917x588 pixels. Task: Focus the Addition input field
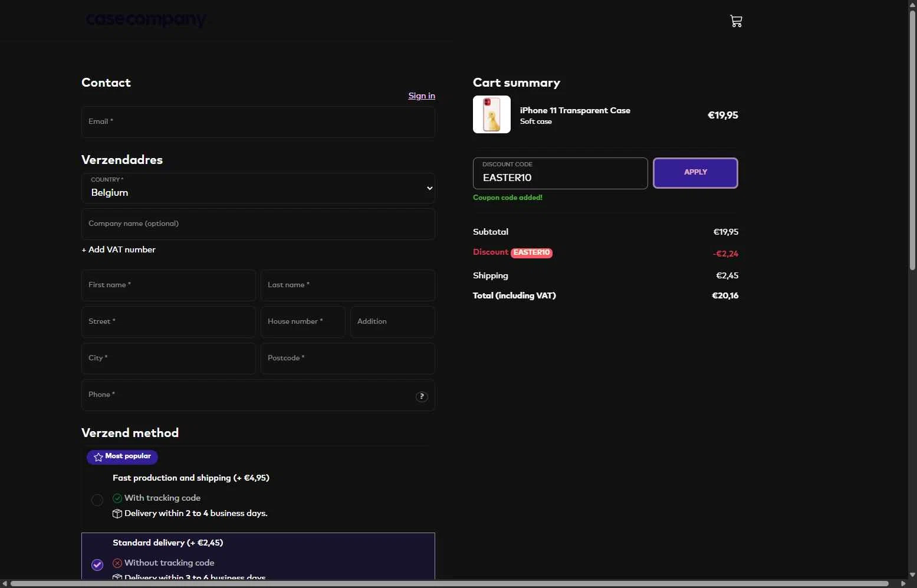(x=393, y=322)
